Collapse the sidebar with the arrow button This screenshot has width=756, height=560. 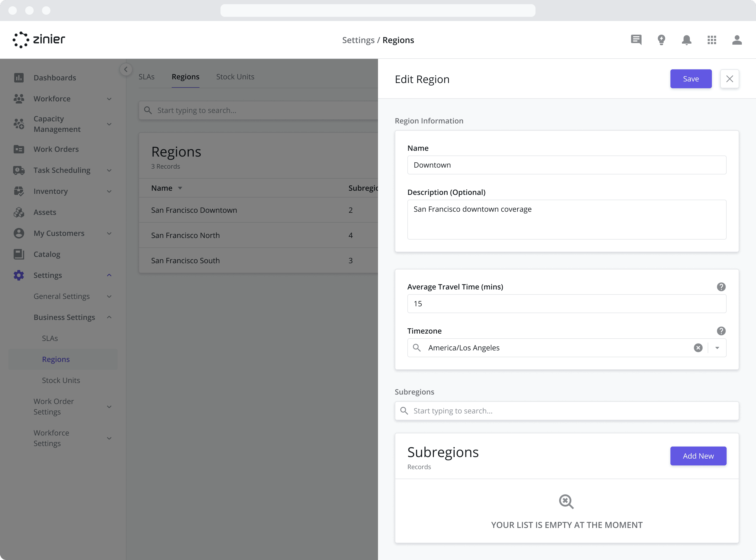click(x=126, y=70)
